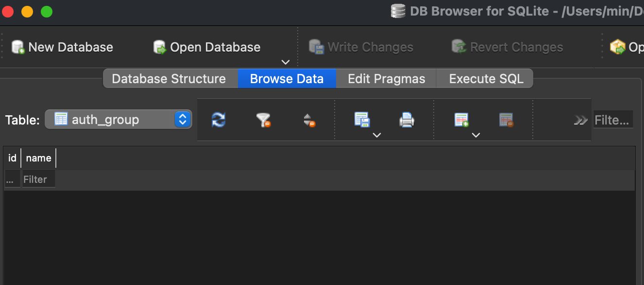Minimize the window with the yellow button

(x=27, y=12)
